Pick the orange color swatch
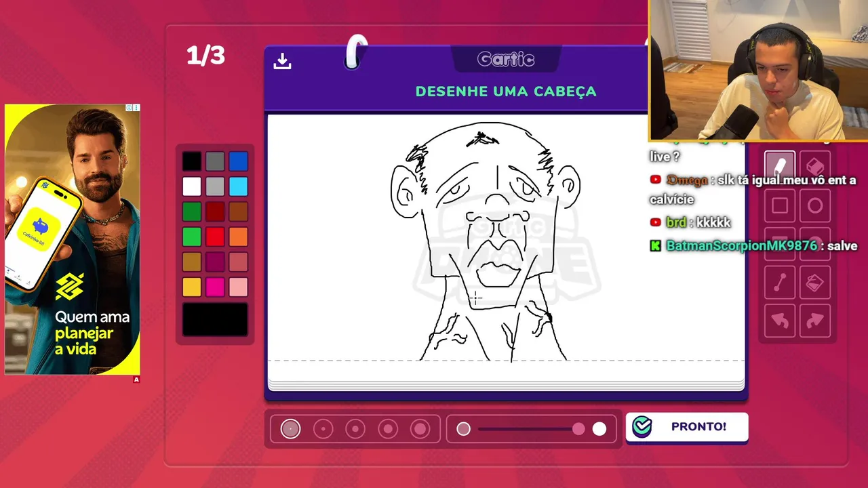Image resolution: width=868 pixels, height=488 pixels. 238,237
